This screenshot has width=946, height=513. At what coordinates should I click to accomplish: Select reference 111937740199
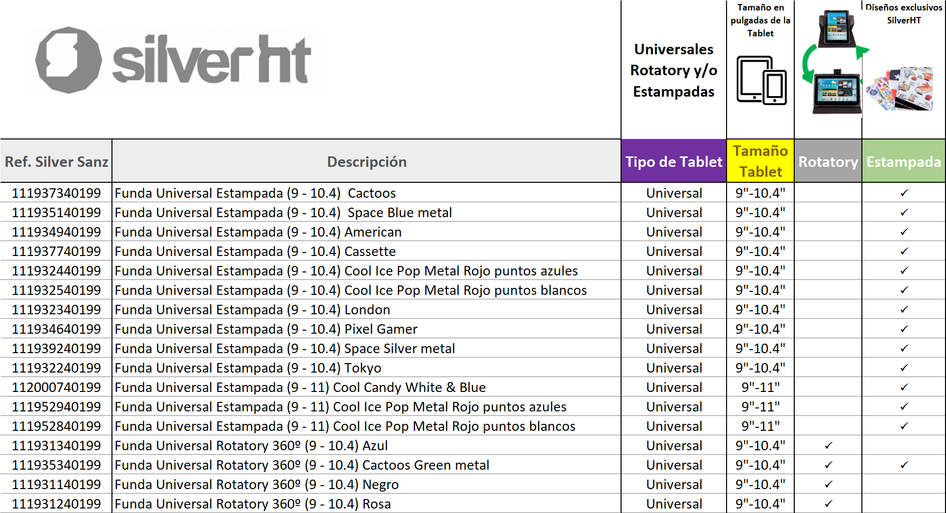tap(56, 251)
